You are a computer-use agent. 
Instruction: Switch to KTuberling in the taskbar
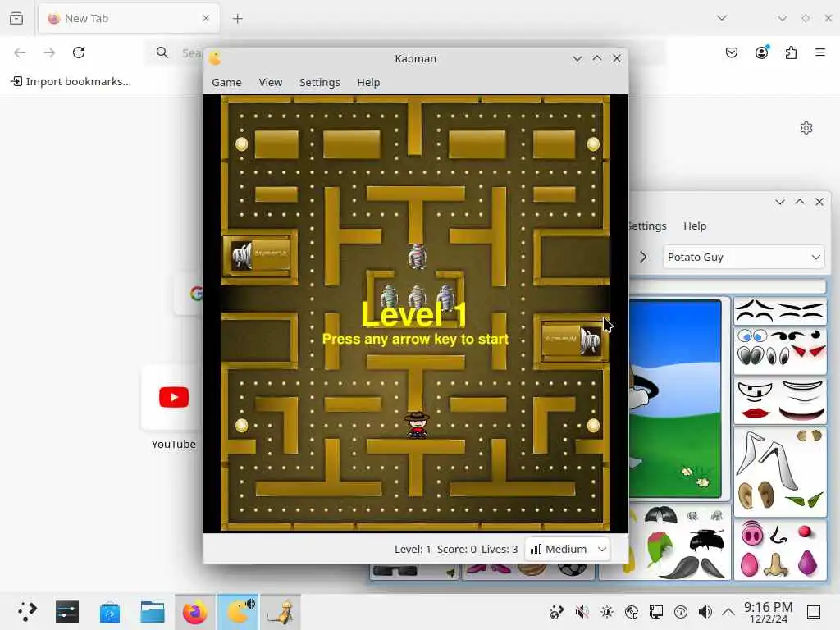click(281, 612)
